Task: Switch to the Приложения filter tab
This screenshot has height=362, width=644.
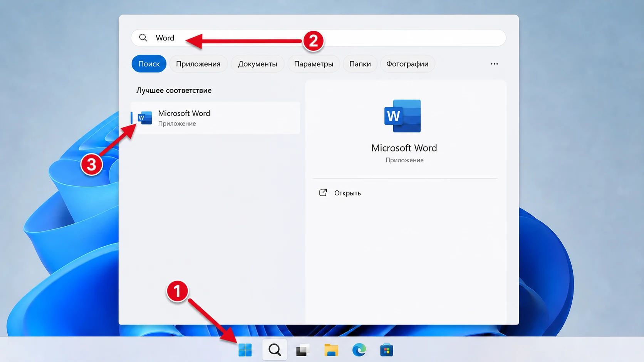Action: [x=198, y=64]
